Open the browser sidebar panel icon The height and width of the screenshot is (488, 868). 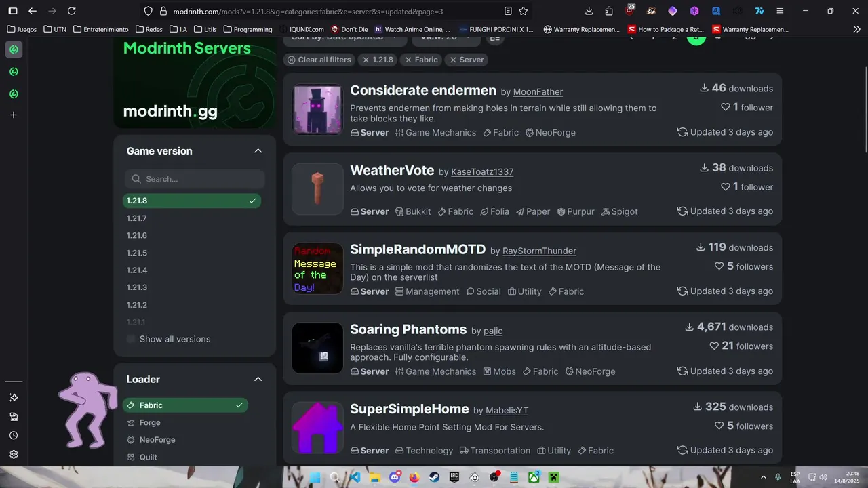pos(12,11)
